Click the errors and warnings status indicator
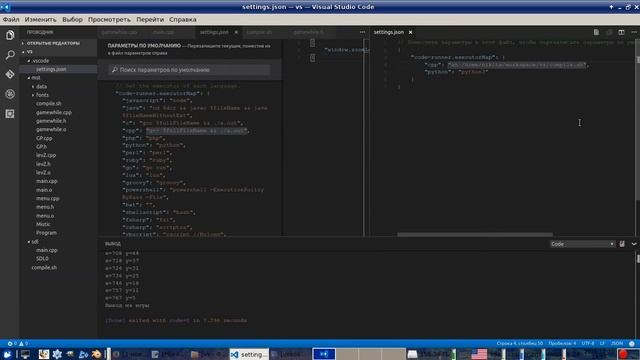Screen dimensions: 640x360 [x=18, y=344]
